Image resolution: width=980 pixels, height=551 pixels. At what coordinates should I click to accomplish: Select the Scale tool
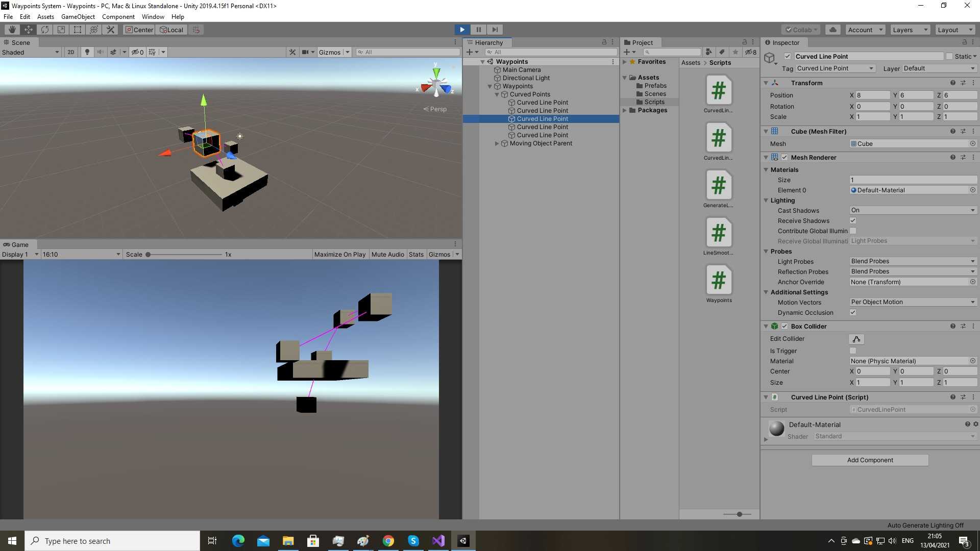(61, 29)
